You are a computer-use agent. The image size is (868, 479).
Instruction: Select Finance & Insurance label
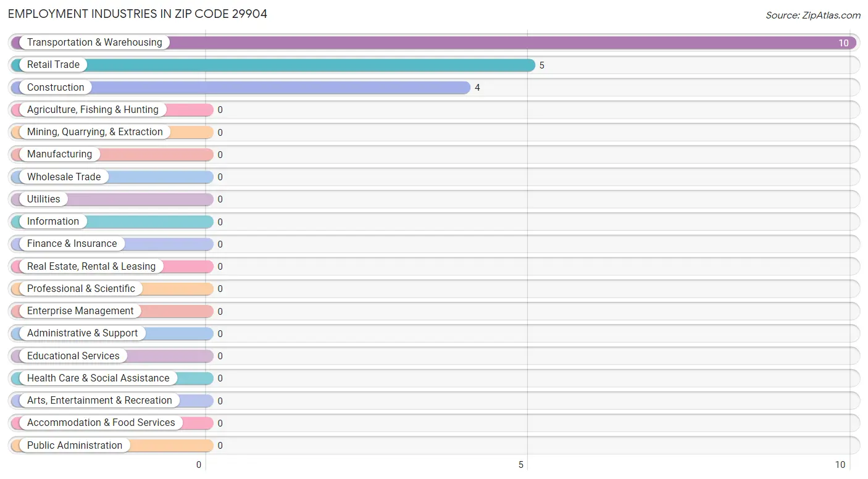tap(72, 244)
